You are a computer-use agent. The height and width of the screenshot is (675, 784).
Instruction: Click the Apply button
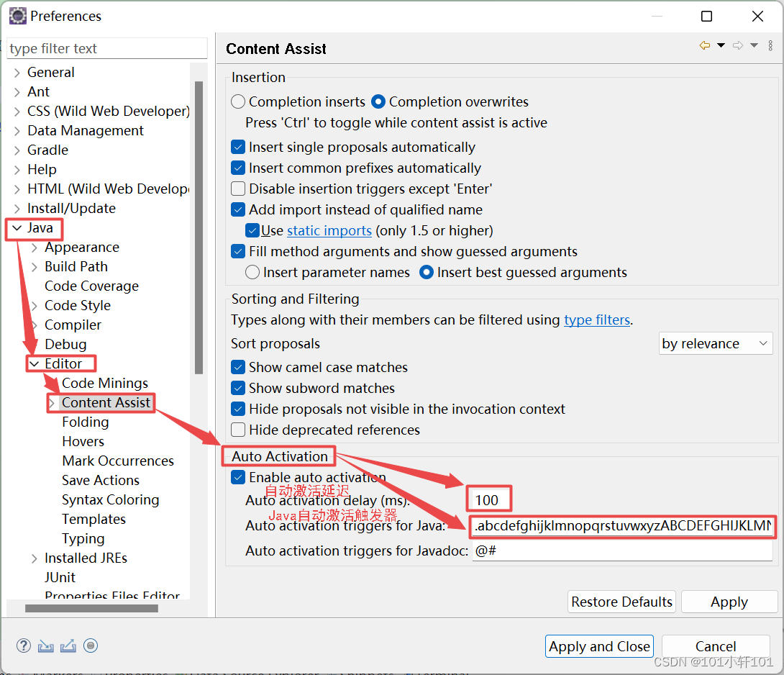(x=729, y=602)
